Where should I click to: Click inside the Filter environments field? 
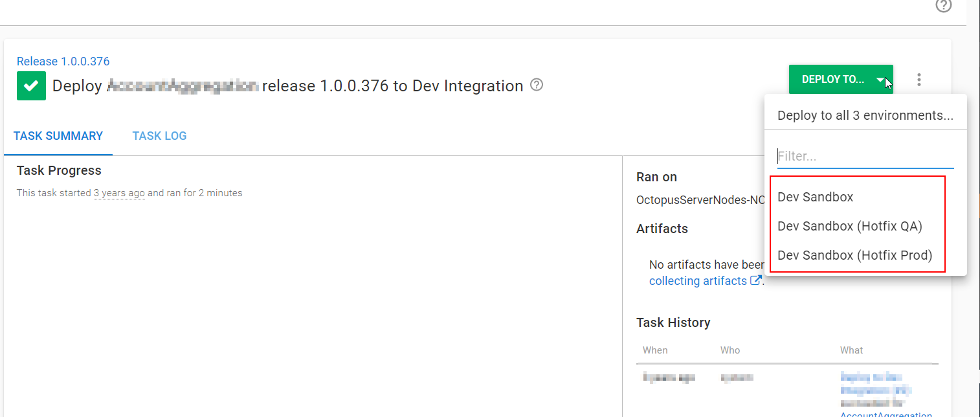[x=865, y=155]
